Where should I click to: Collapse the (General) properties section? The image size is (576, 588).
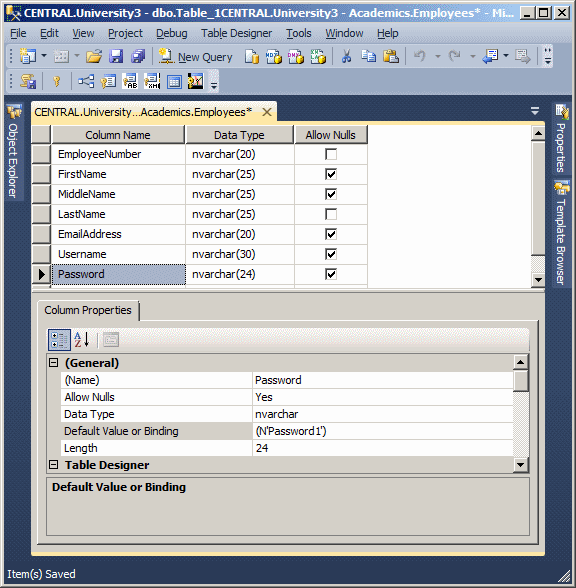coord(54,363)
